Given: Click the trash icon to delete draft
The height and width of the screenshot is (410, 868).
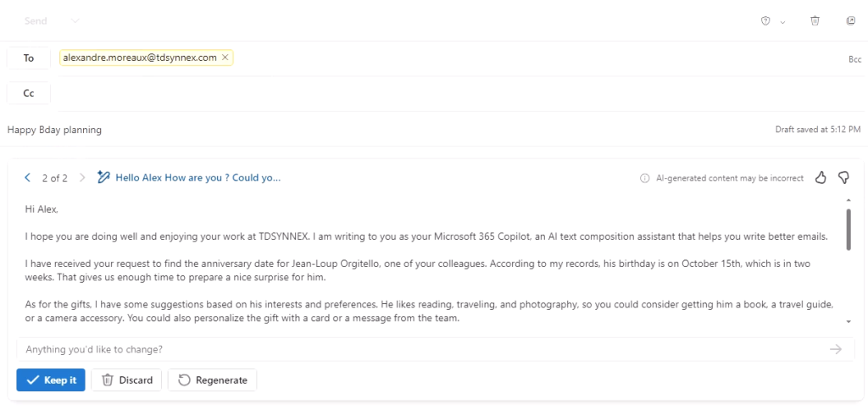Looking at the screenshot, I should tap(815, 21).
